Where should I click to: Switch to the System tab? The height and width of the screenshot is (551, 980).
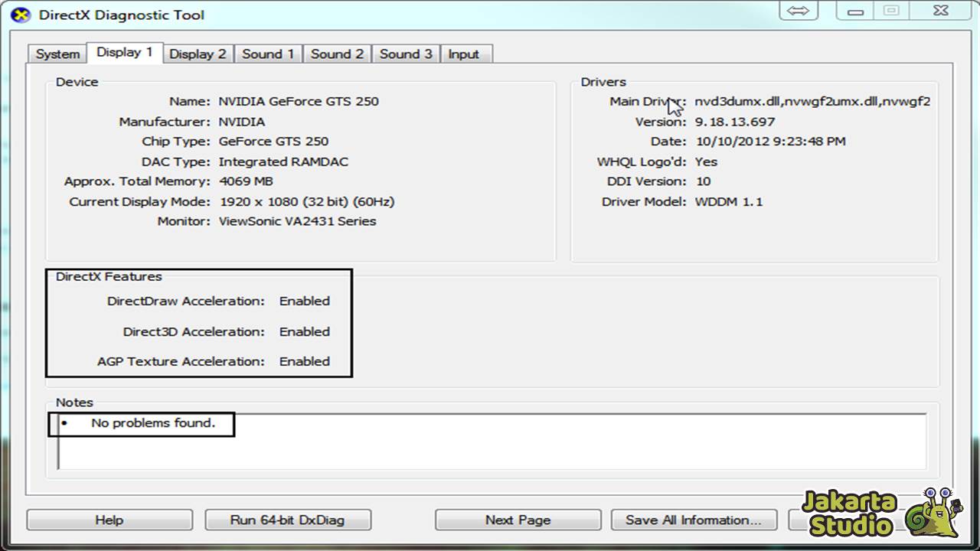[x=57, y=54]
